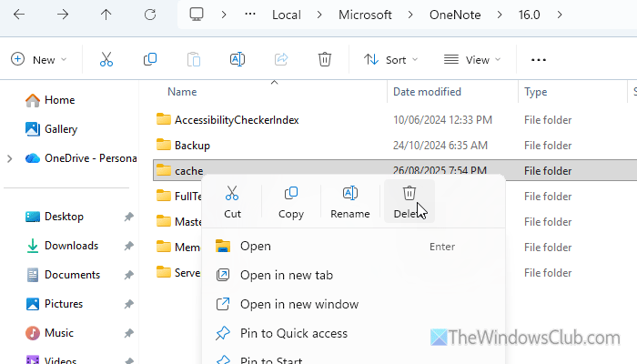Sort by the Type column header

click(x=535, y=92)
